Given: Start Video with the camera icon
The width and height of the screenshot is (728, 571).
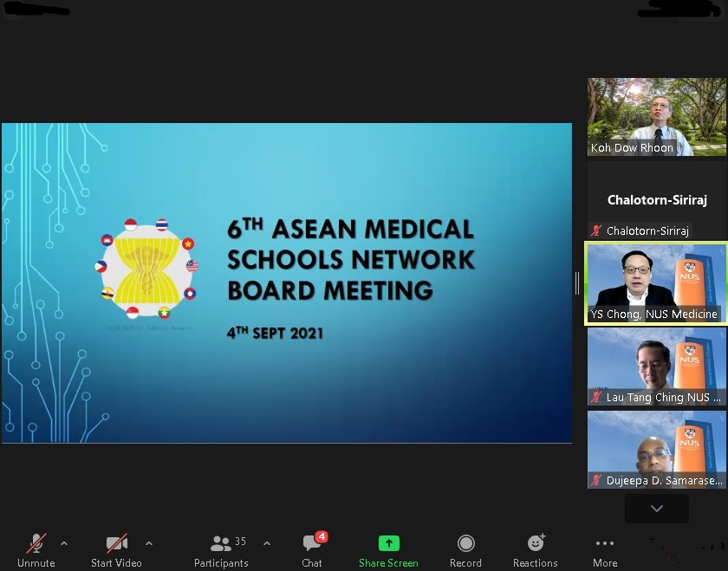Looking at the screenshot, I should [x=116, y=544].
